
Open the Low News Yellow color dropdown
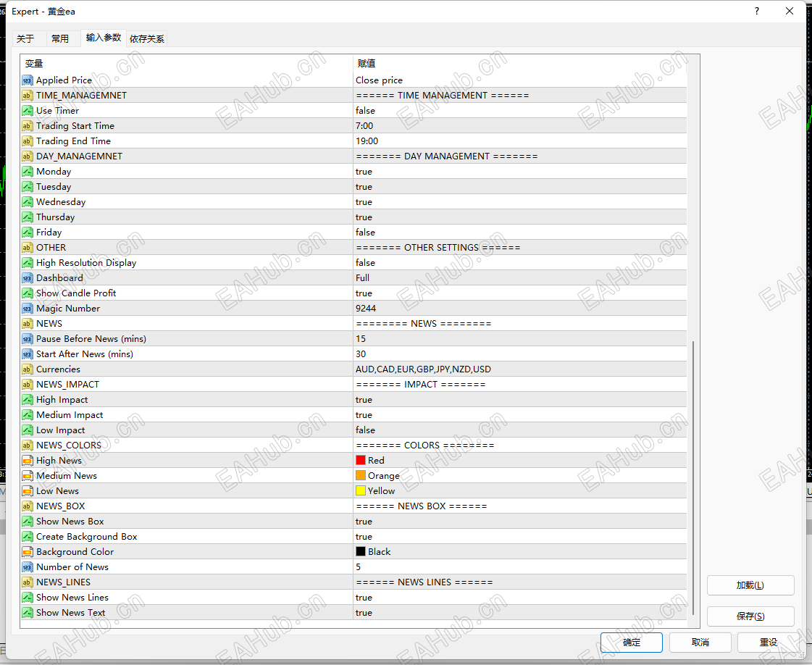(x=520, y=491)
